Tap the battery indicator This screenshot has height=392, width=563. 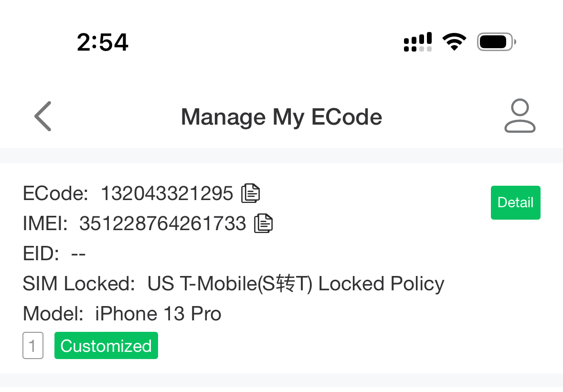click(x=496, y=42)
